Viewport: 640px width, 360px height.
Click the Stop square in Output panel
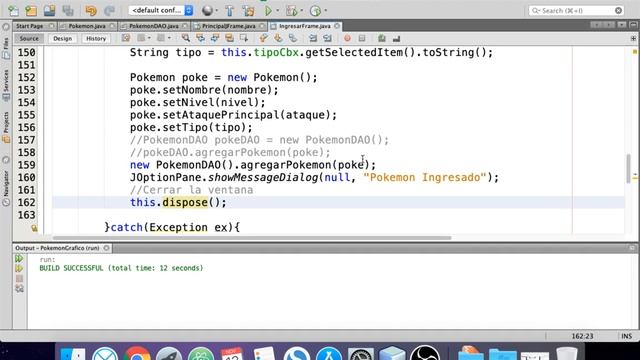[x=19, y=279]
